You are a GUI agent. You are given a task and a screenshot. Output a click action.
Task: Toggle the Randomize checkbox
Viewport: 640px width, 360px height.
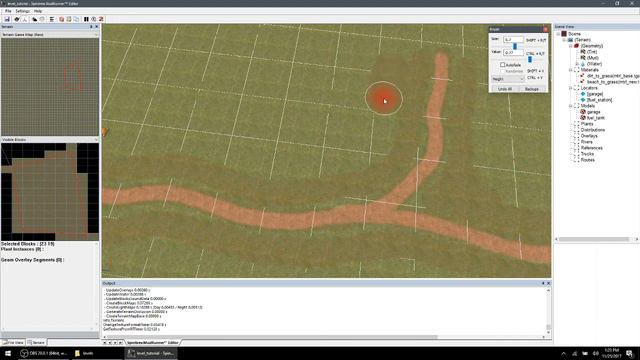point(502,71)
